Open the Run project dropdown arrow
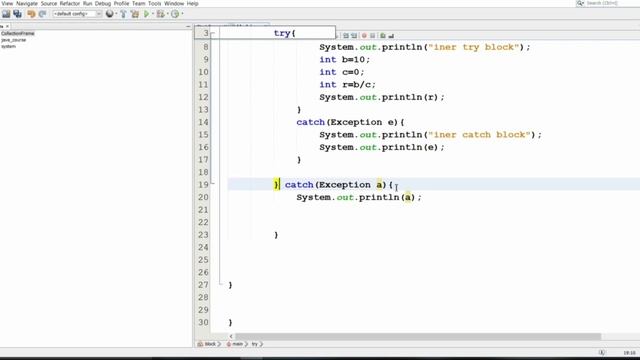This screenshot has width=640, height=360. coord(153,14)
